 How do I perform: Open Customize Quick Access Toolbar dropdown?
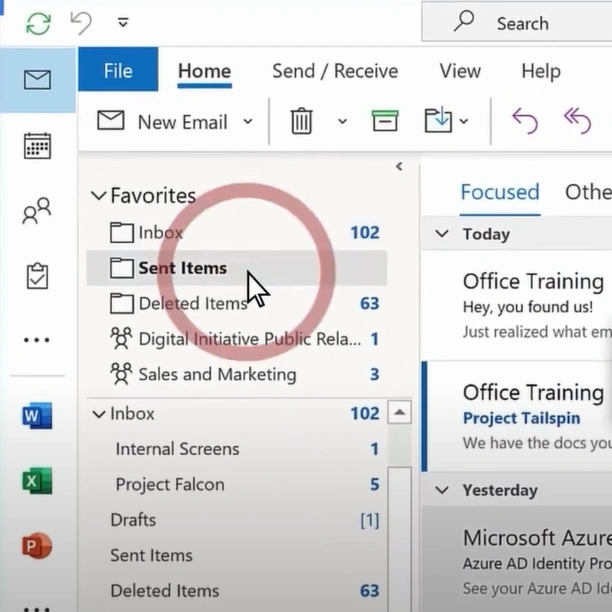click(x=123, y=23)
